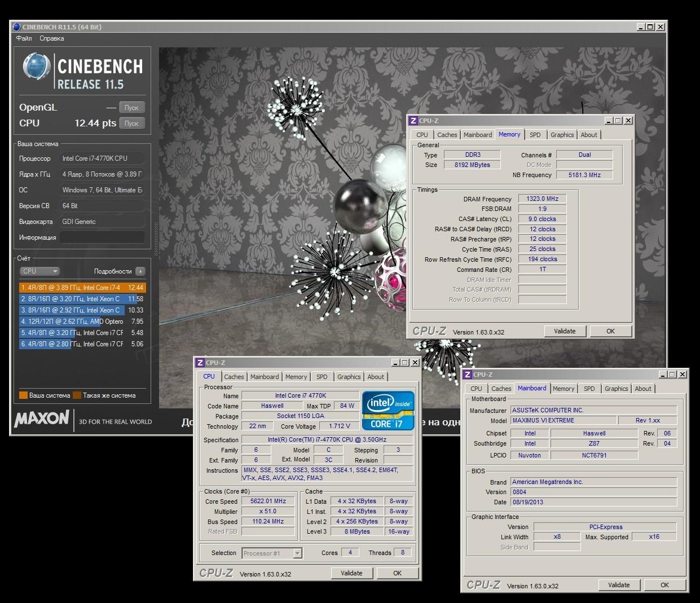Click the DRAM Frequency 1323.0 MHz value

coord(542,199)
